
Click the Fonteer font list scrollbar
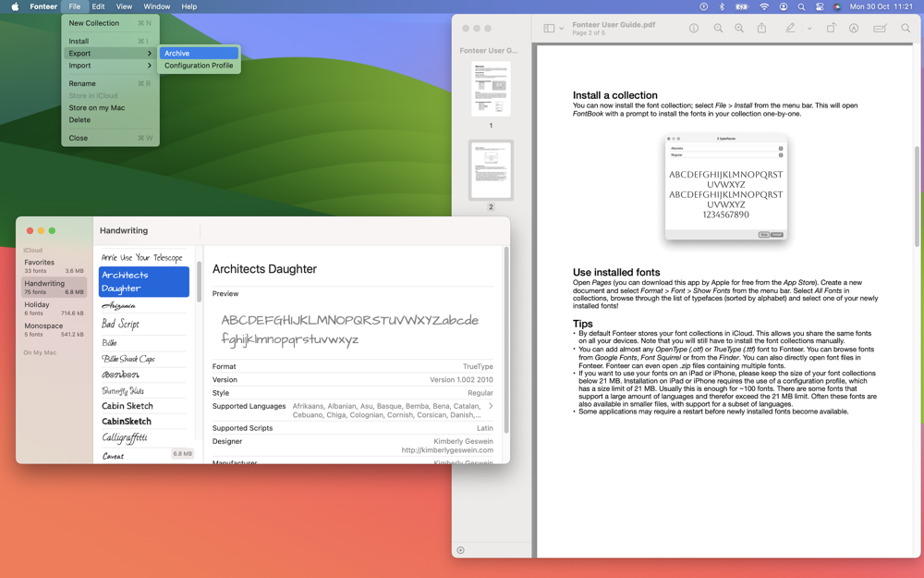(x=200, y=282)
